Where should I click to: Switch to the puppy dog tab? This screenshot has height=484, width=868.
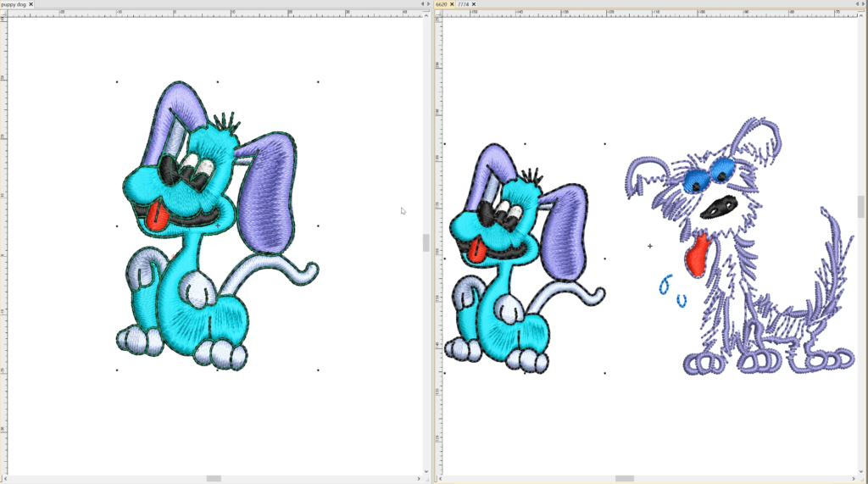14,4
